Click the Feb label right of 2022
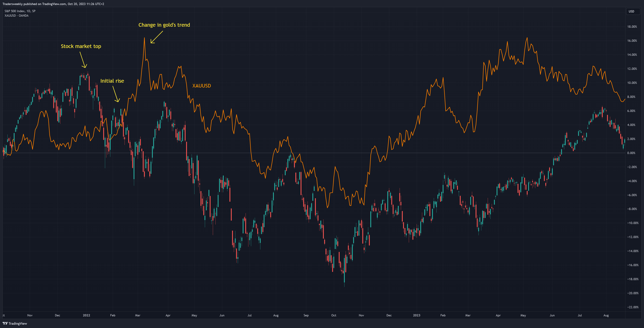 pos(113,315)
